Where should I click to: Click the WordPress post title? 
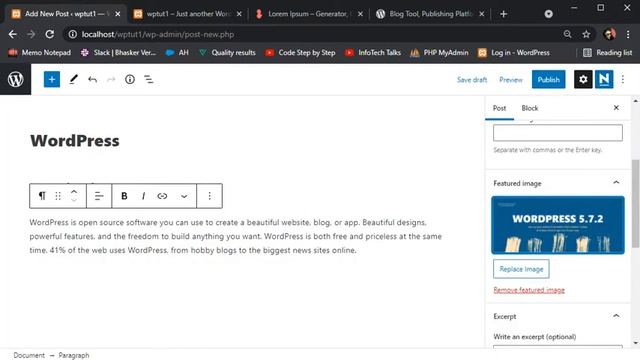click(x=75, y=141)
